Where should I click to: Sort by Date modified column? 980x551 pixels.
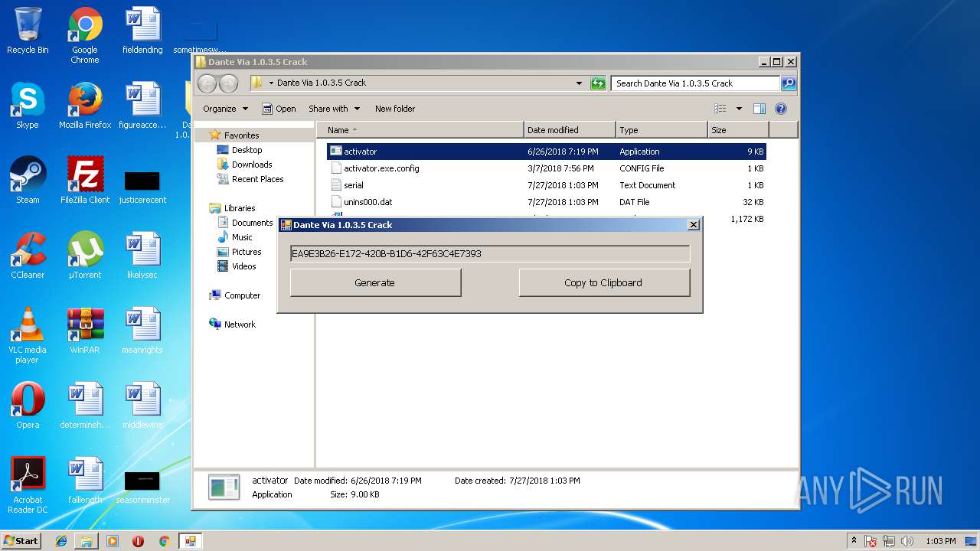click(x=570, y=130)
